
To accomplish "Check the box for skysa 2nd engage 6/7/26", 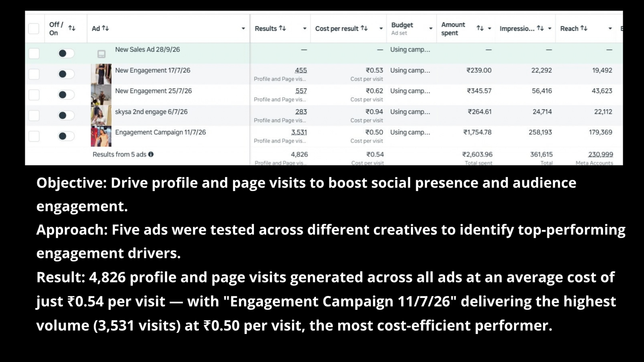I will pos(34,115).
